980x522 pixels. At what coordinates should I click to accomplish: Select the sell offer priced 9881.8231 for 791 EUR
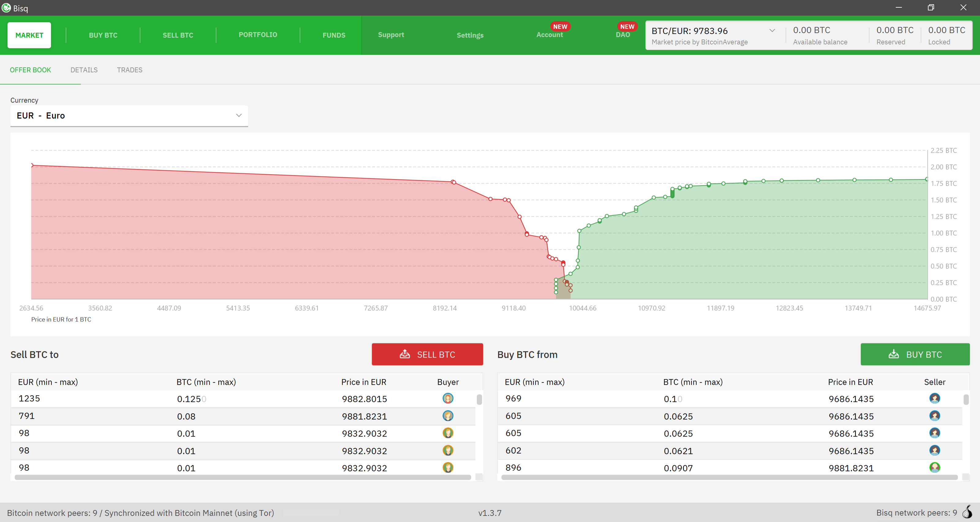pyautogui.click(x=243, y=416)
